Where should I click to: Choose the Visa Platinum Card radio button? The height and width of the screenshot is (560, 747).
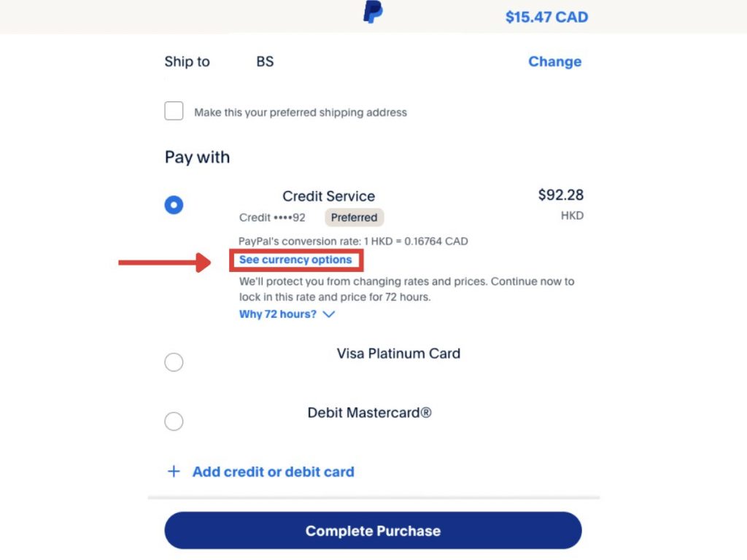click(x=174, y=362)
